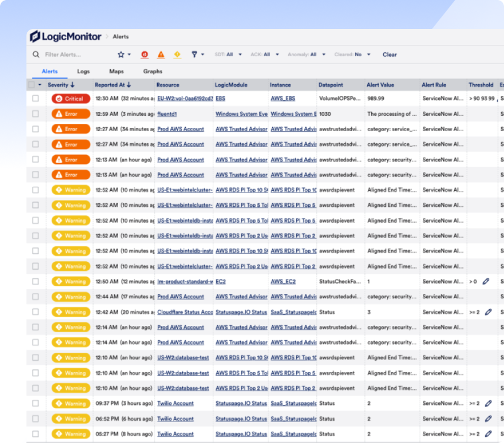Check the 12:44 AM Prod AWS row
Screen dimensions: 504x443
pos(36,296)
